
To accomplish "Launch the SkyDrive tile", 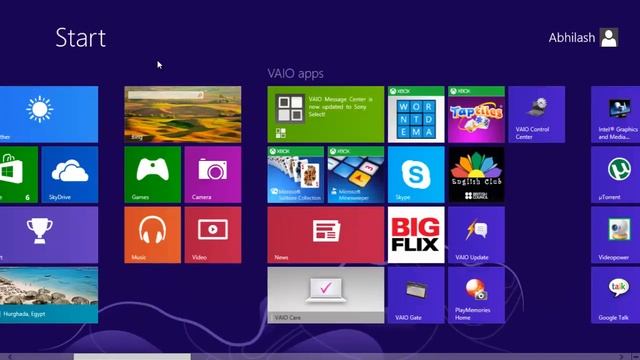I will pyautogui.click(x=70, y=175).
